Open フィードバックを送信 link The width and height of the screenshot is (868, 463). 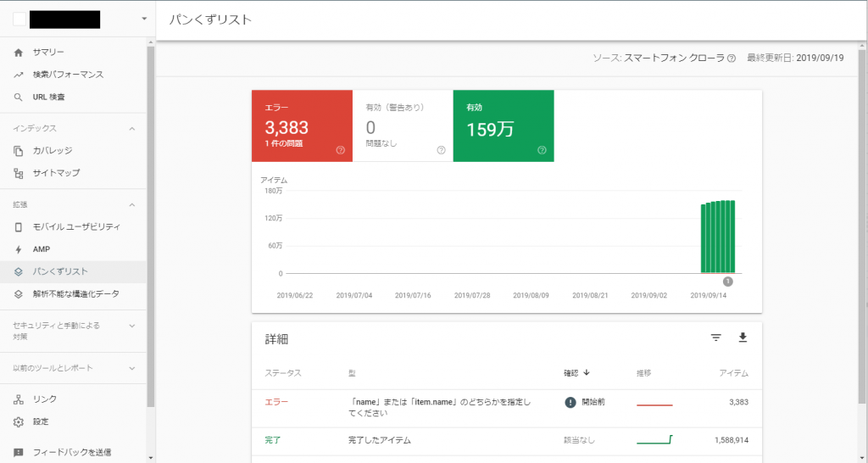73,452
